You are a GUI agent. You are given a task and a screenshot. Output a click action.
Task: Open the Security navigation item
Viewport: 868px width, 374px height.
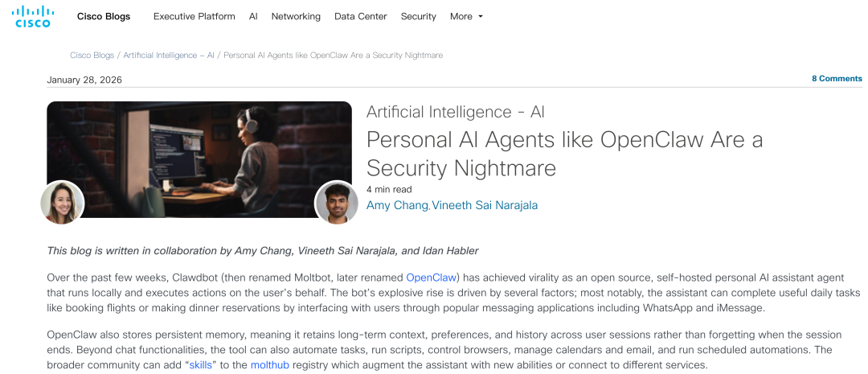pos(419,17)
